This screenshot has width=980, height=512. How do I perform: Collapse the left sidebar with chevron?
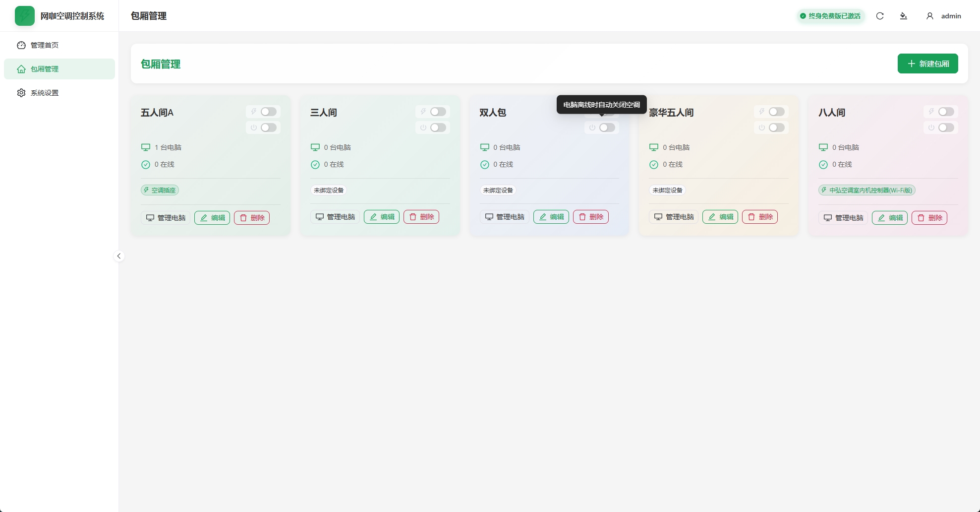[x=119, y=256]
